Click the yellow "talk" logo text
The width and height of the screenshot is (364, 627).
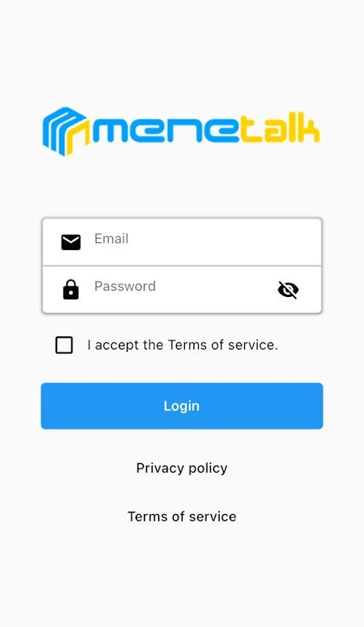[x=280, y=129]
